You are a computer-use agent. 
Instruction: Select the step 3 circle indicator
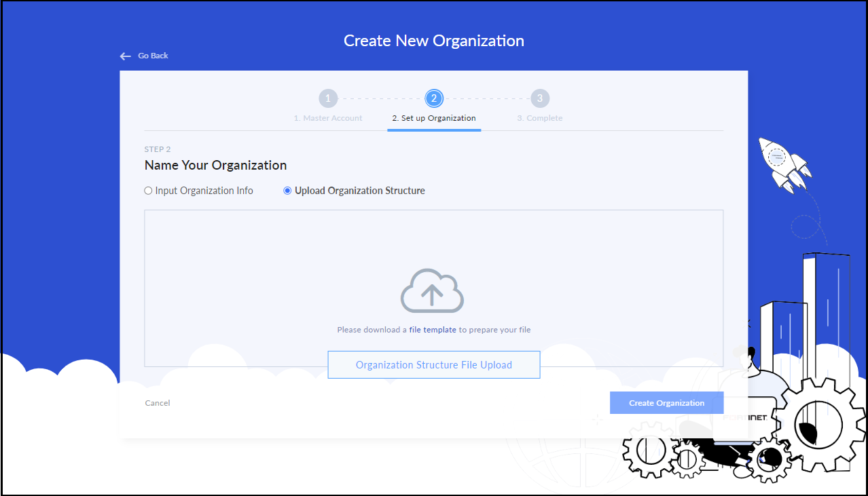[540, 98]
